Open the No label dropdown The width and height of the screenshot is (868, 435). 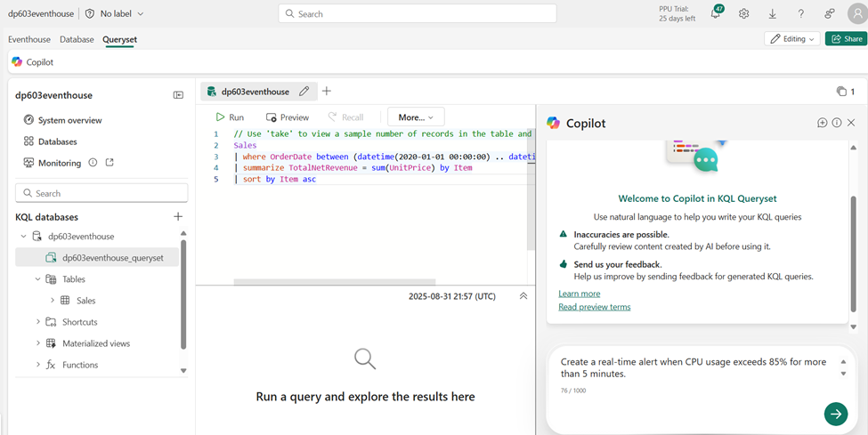pos(121,13)
